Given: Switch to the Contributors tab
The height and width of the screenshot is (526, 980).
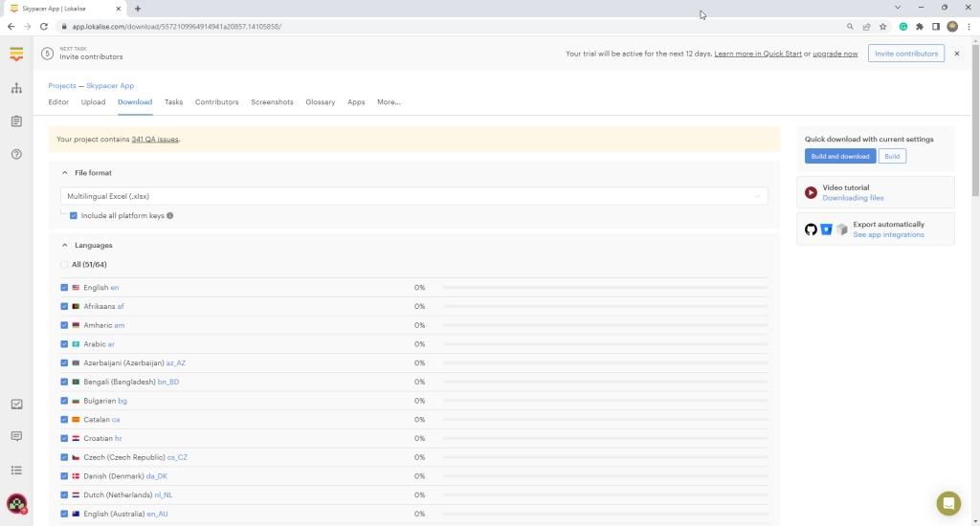Looking at the screenshot, I should (x=217, y=101).
